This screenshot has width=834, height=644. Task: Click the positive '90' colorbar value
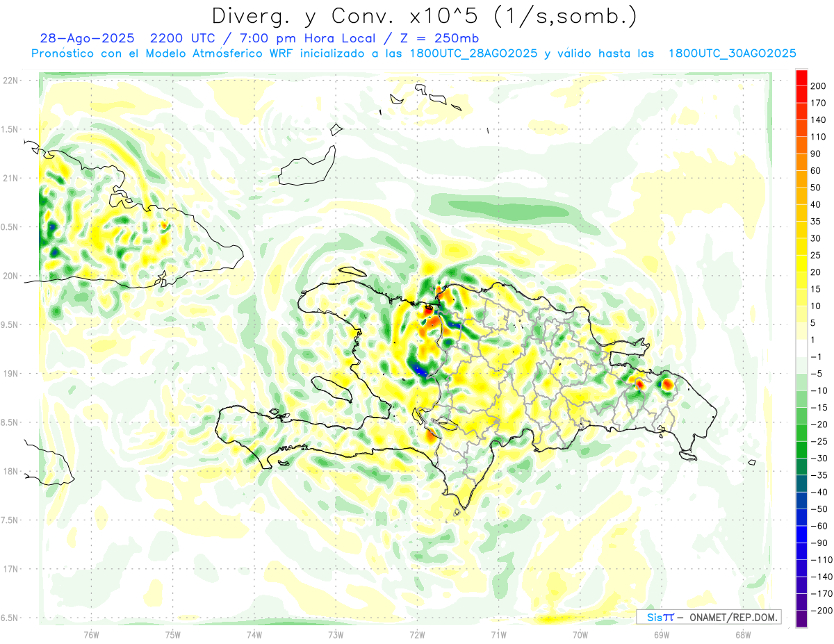click(x=816, y=154)
